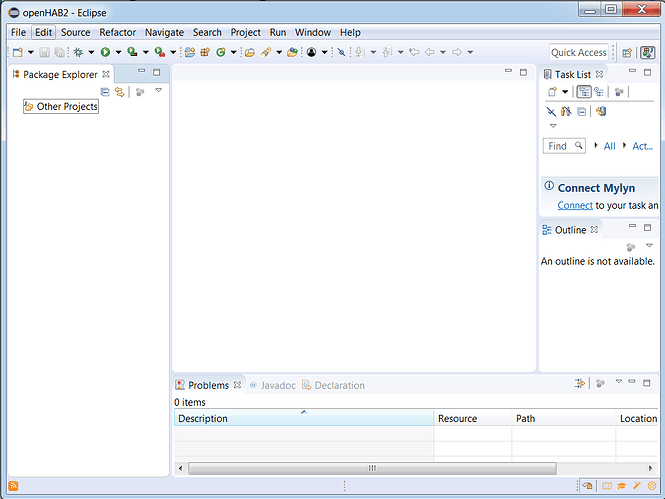This screenshot has width=665, height=499.
Task: Click the Run button in the toolbar
Action: point(104,52)
